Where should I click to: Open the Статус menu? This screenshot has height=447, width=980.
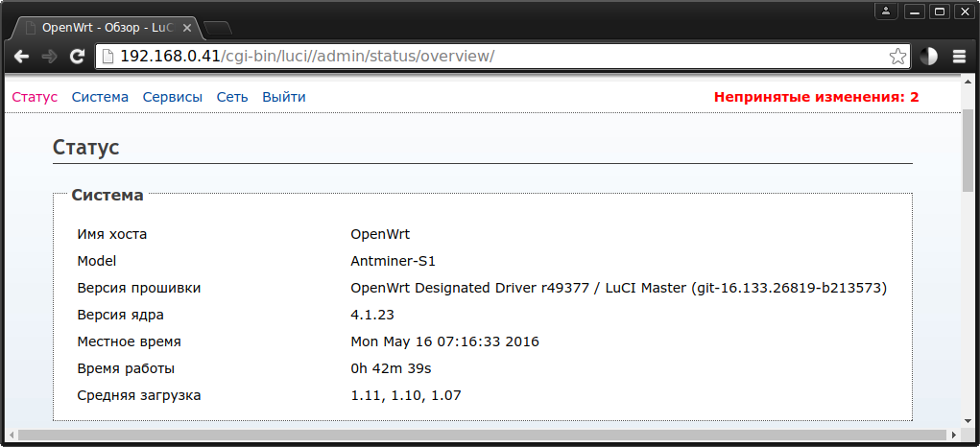pos(35,97)
